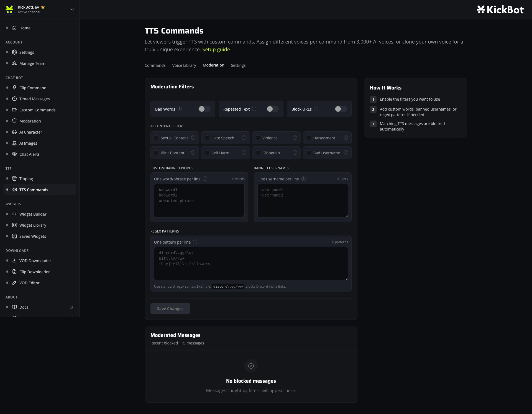532x414 pixels.
Task: Click the info icon next to Repeated Text
Action: click(254, 109)
